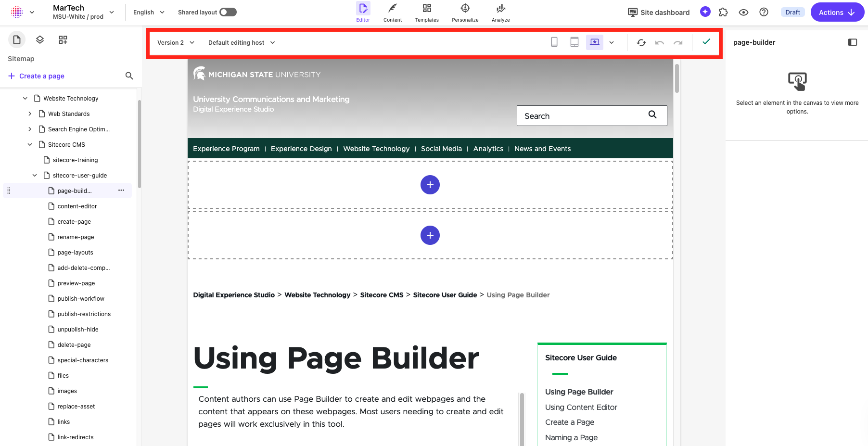Undo the last change
Image resolution: width=868 pixels, height=446 pixels.
(660, 42)
